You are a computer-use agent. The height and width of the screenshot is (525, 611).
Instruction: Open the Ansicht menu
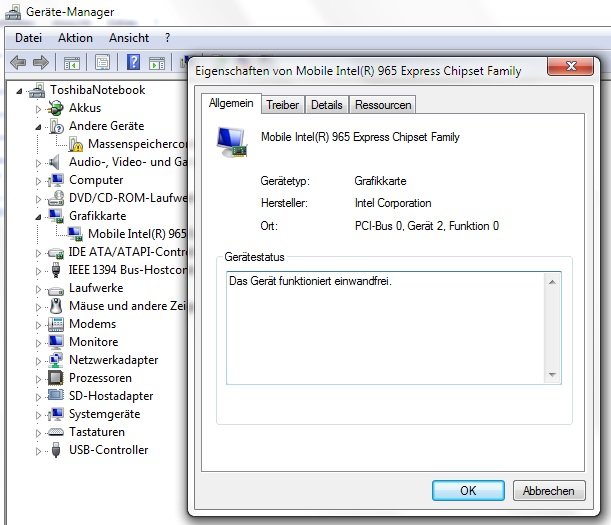tap(129, 38)
